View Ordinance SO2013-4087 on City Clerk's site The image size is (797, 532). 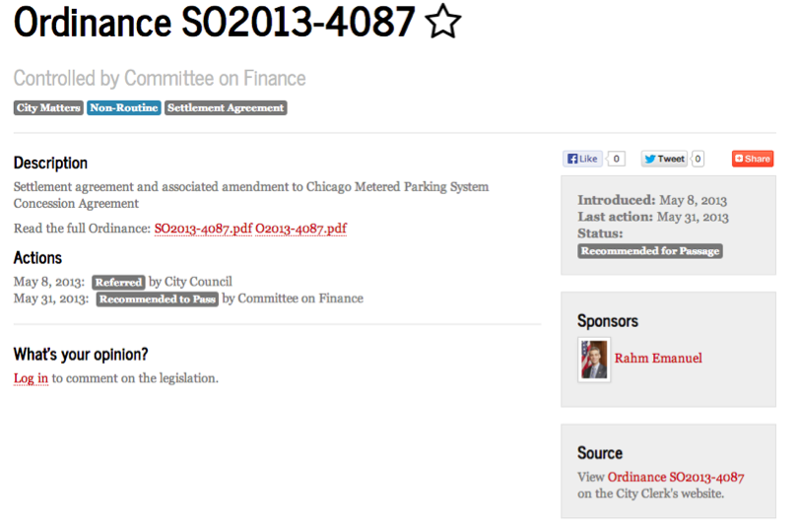pyautogui.click(x=676, y=477)
